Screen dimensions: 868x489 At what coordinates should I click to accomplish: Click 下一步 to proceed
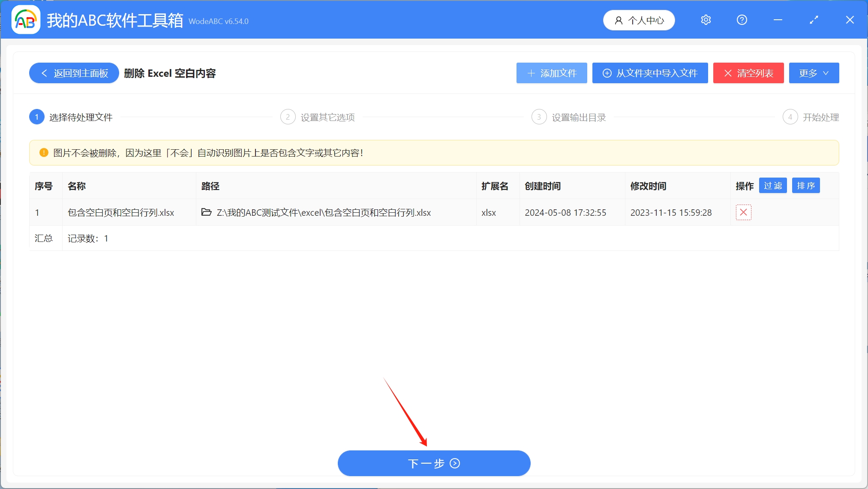click(x=433, y=463)
